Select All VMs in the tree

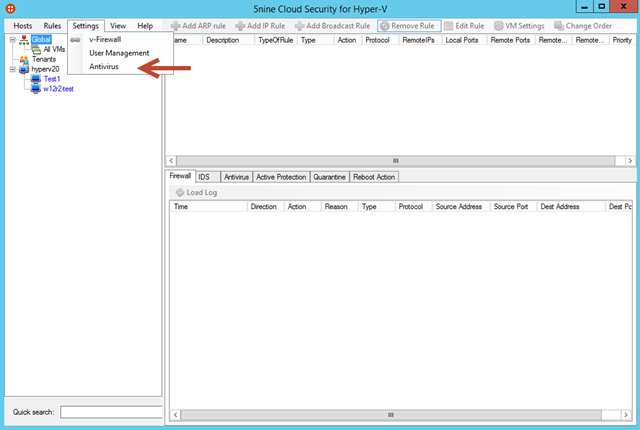tap(54, 49)
